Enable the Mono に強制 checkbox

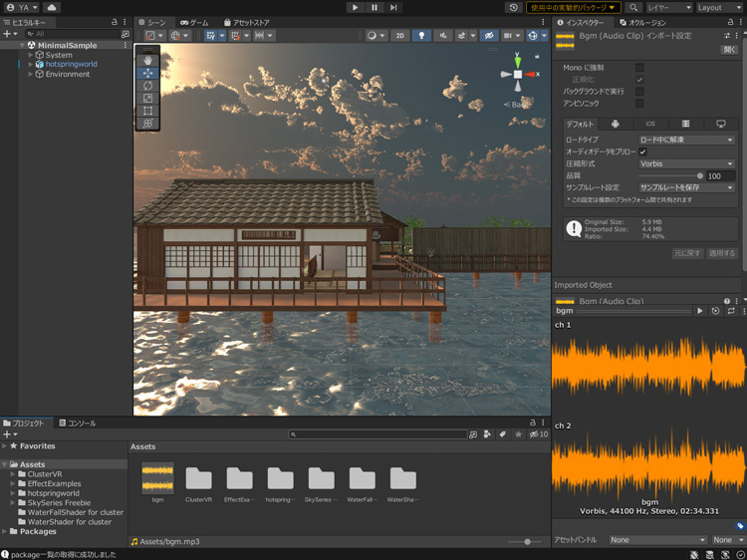[640, 68]
